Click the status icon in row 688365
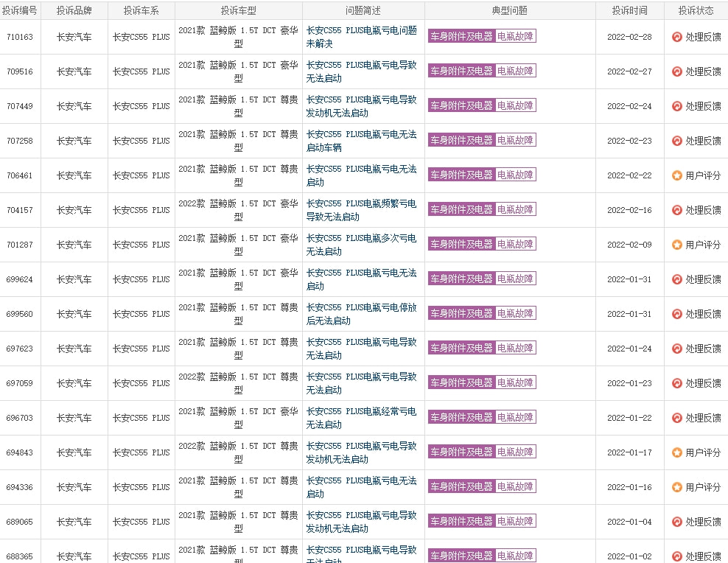Screen dimensions: 728x563 coord(677,556)
